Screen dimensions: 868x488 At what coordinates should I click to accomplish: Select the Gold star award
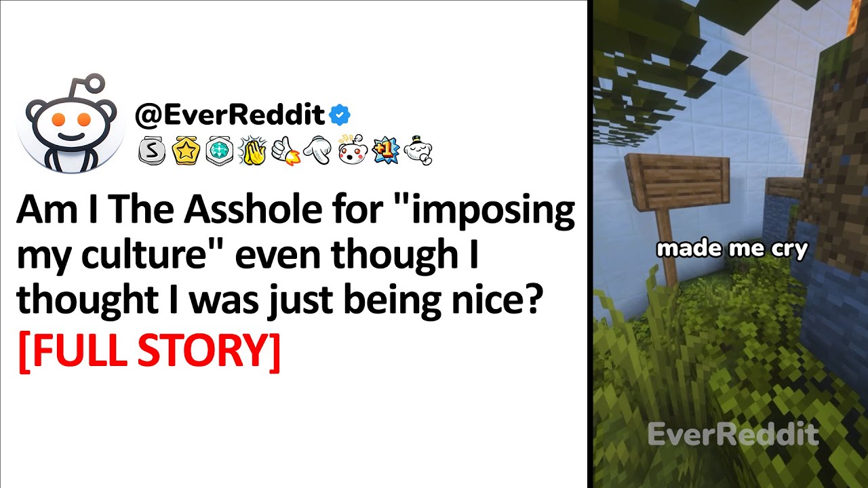point(185,151)
